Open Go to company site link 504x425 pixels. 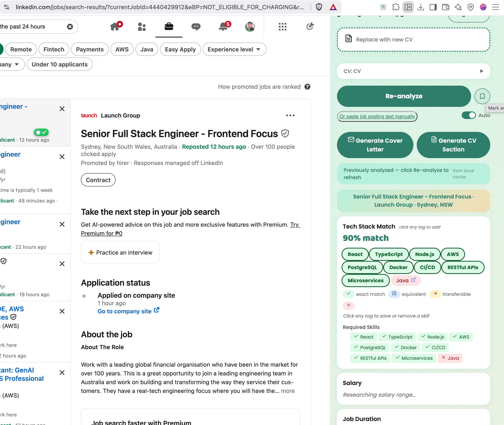point(128,311)
